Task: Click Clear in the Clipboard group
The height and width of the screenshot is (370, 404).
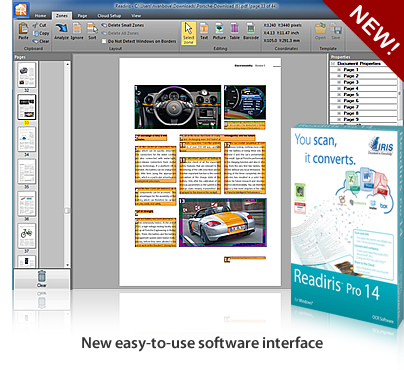Action: tap(41, 41)
